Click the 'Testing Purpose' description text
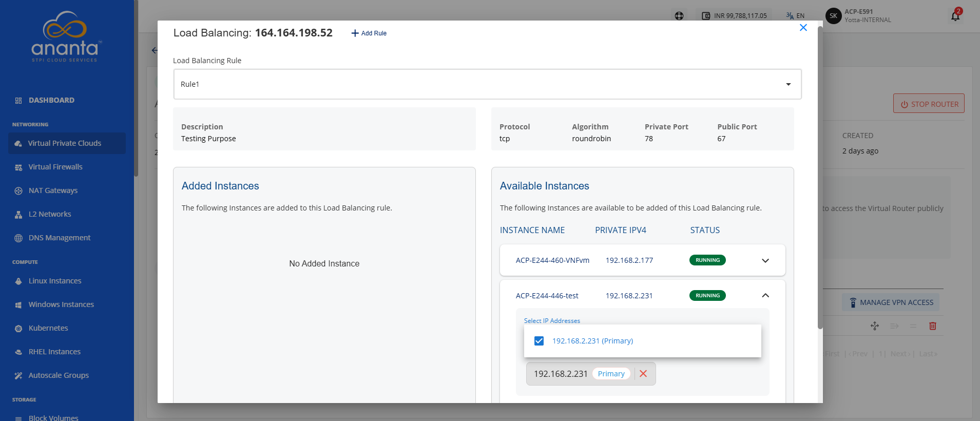 (208, 139)
